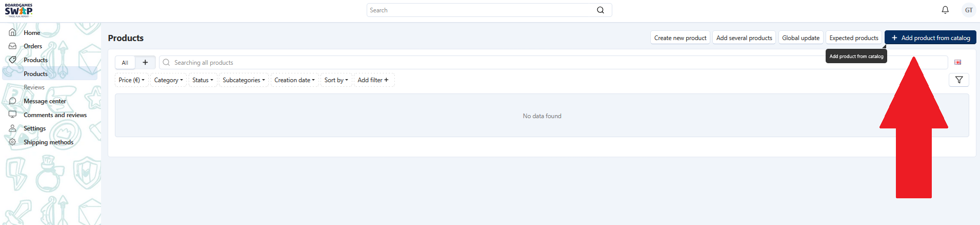Click the Message center speech bubble icon
Screen dimensions: 980x225
click(12, 101)
